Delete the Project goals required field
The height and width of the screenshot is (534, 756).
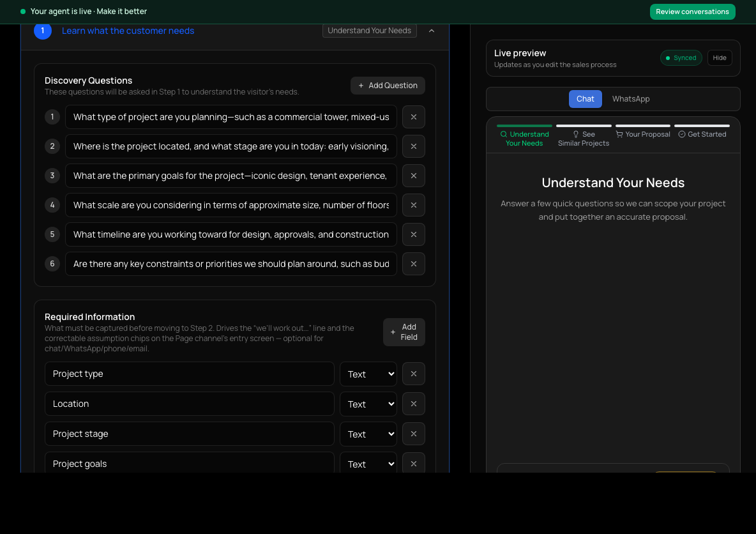tap(413, 463)
